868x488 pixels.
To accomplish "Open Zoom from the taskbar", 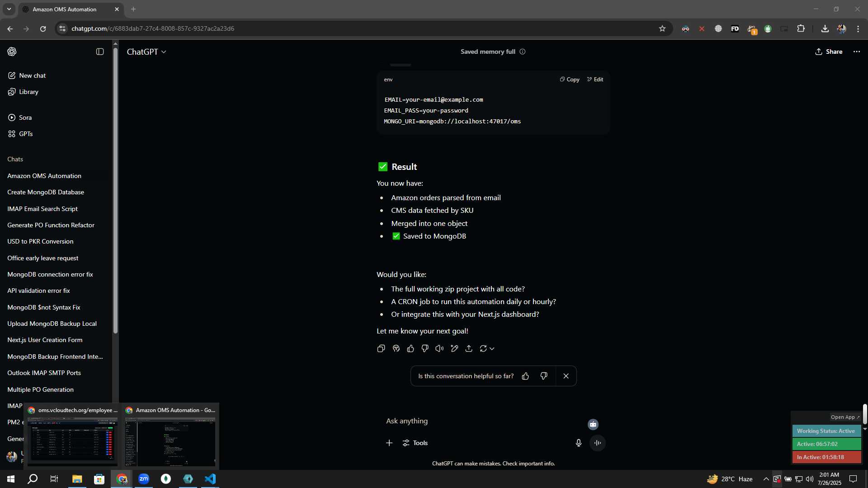I will [x=144, y=479].
